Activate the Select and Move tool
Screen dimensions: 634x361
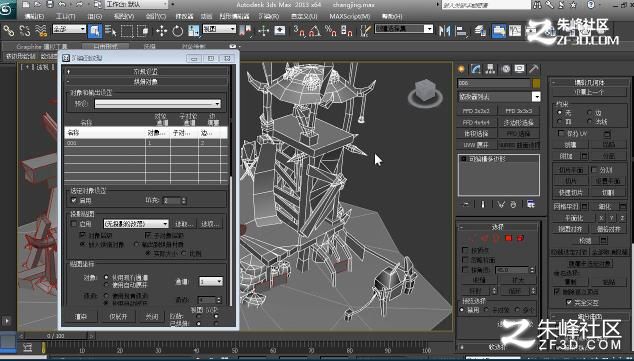tap(162, 31)
